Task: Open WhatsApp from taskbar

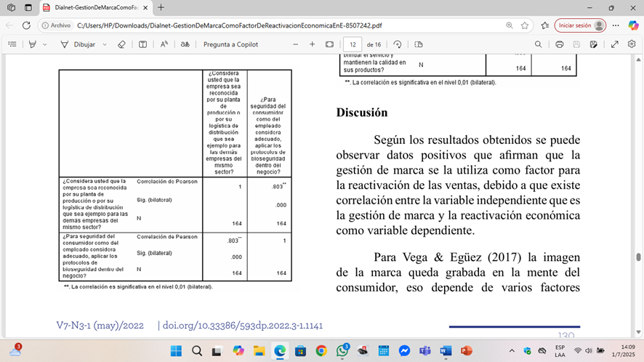Action: tap(342, 350)
